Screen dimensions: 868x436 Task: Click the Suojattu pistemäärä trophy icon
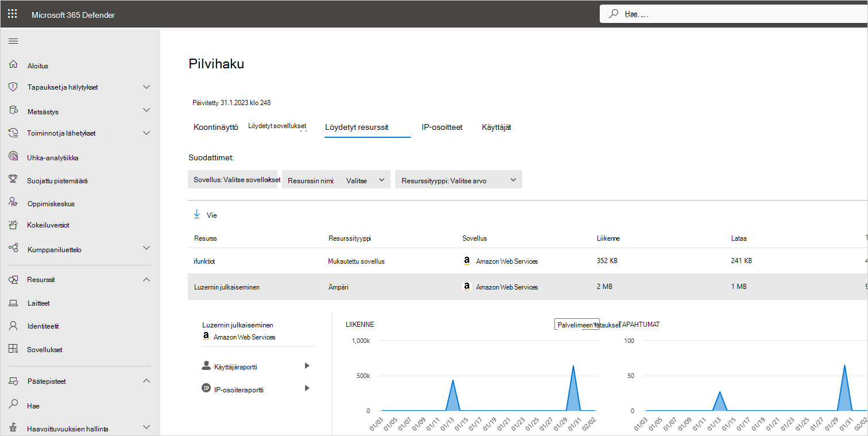pyautogui.click(x=14, y=180)
